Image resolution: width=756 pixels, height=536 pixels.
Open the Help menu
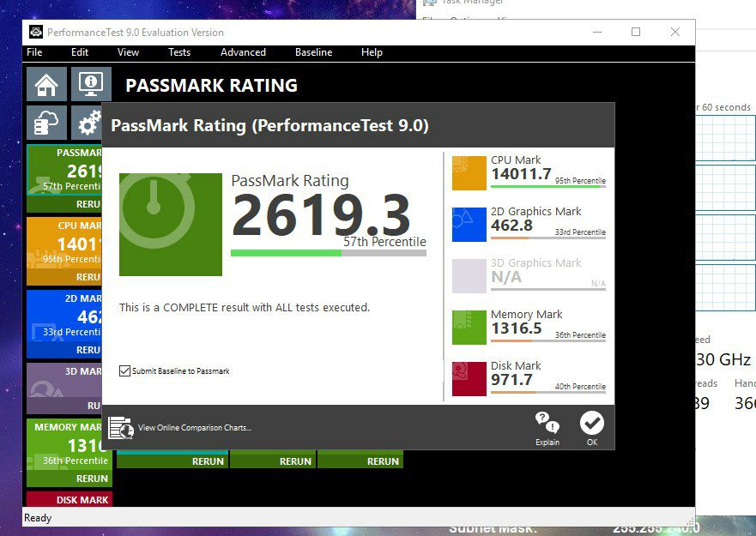[x=372, y=52]
